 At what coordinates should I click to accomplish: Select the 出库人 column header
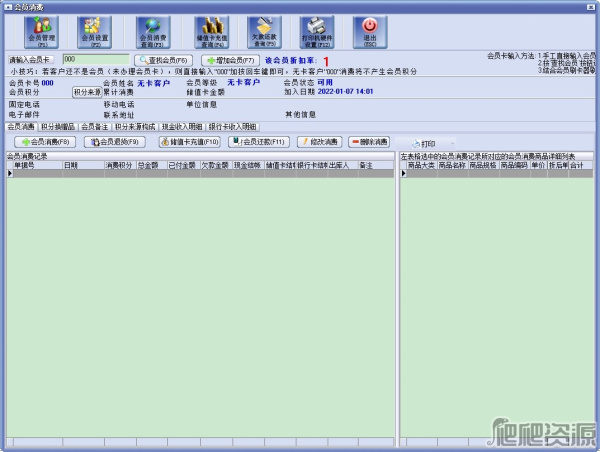pyautogui.click(x=343, y=165)
